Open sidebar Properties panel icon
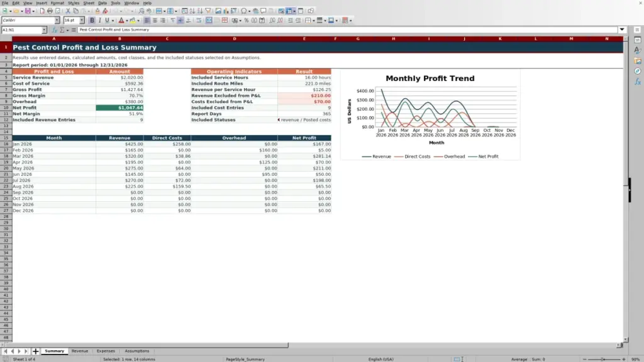644x362 pixels. (x=638, y=40)
